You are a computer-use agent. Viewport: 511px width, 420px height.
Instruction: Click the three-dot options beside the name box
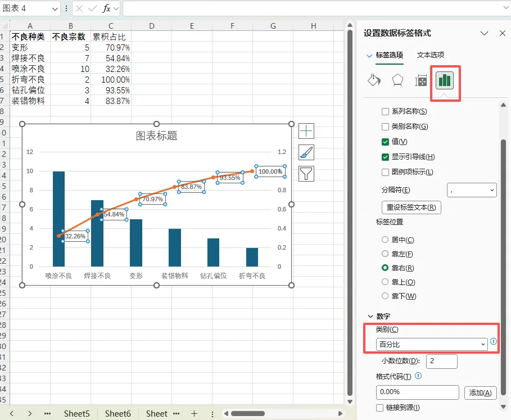tap(66, 8)
